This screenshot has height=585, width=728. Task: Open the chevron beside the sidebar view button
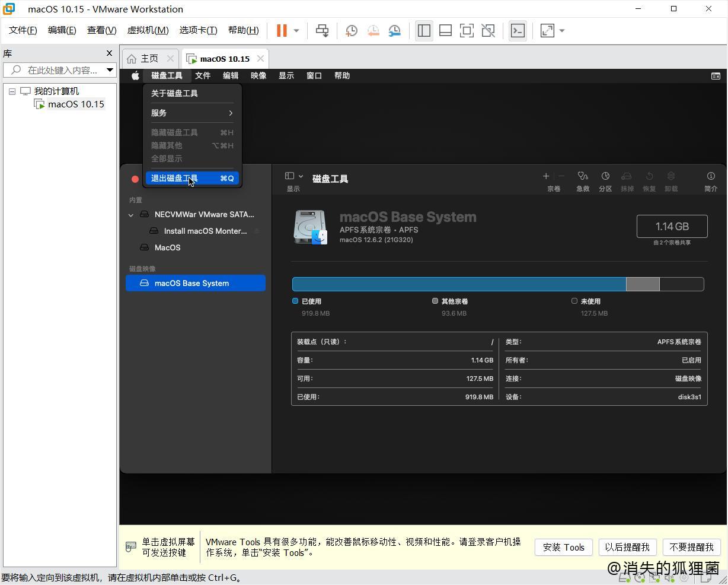(x=301, y=176)
